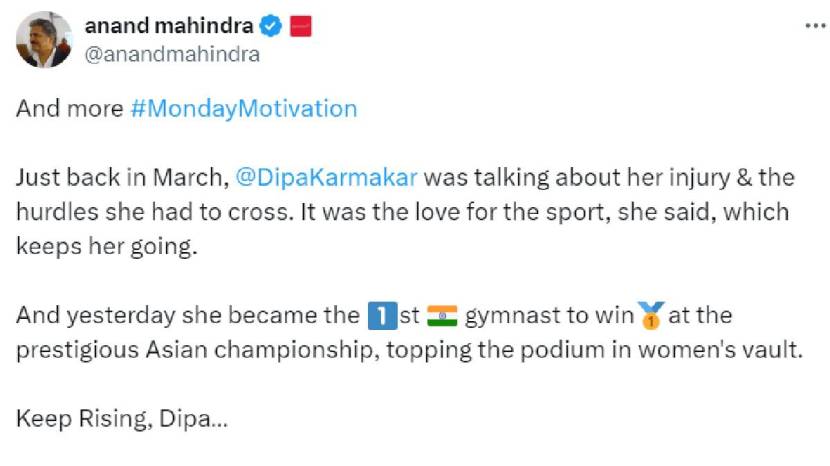This screenshot has width=830, height=466.
Task: Click the blue verified checkmark badge
Action: click(270, 27)
